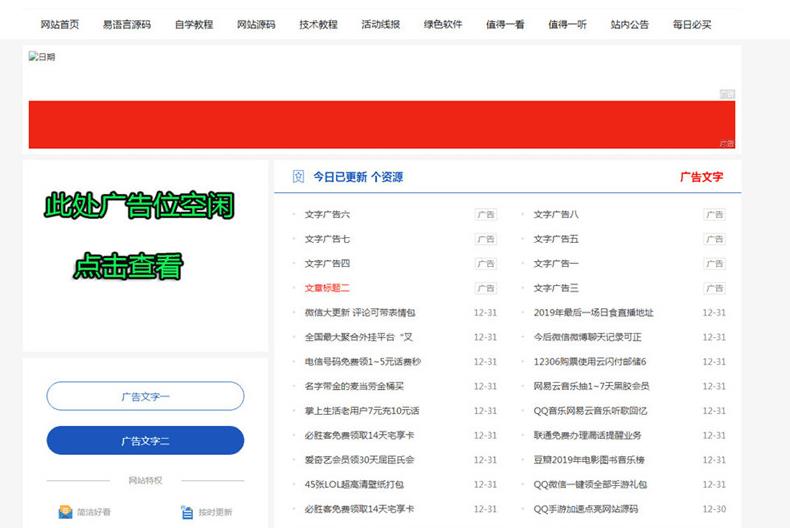Image resolution: width=790 pixels, height=528 pixels.
Task: Open 站内公告 in nav bar
Action: (x=630, y=24)
